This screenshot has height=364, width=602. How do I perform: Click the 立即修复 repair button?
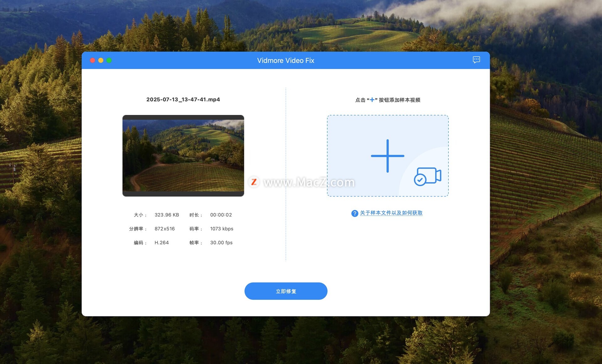pos(286,291)
